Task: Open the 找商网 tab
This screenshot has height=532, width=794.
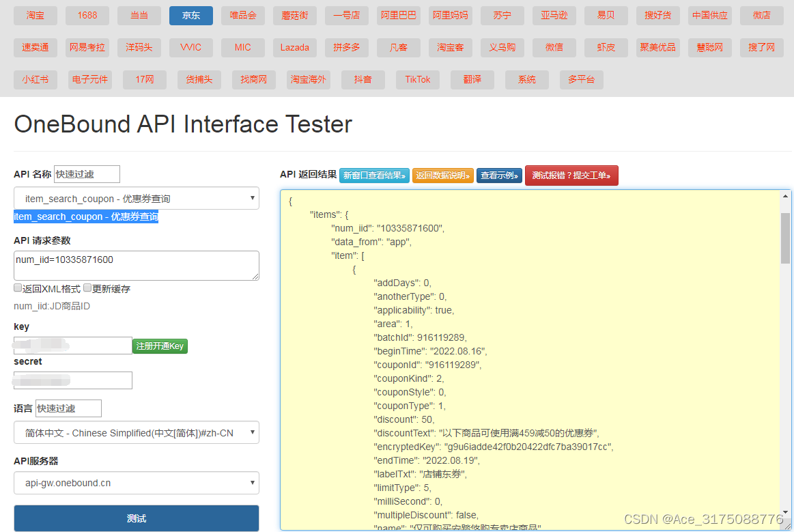Action: point(254,79)
